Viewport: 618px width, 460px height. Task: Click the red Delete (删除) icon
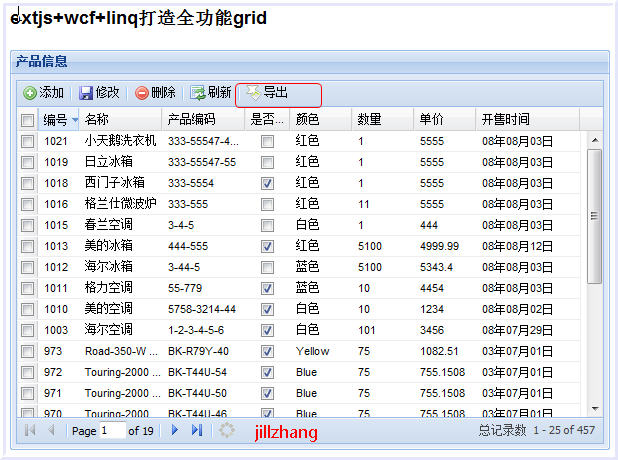coord(142,93)
